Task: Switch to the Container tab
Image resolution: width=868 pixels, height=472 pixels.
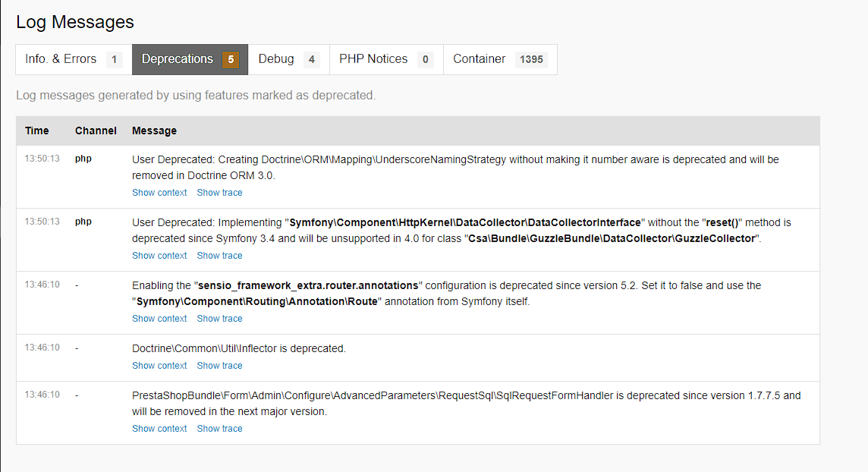Action: click(499, 59)
